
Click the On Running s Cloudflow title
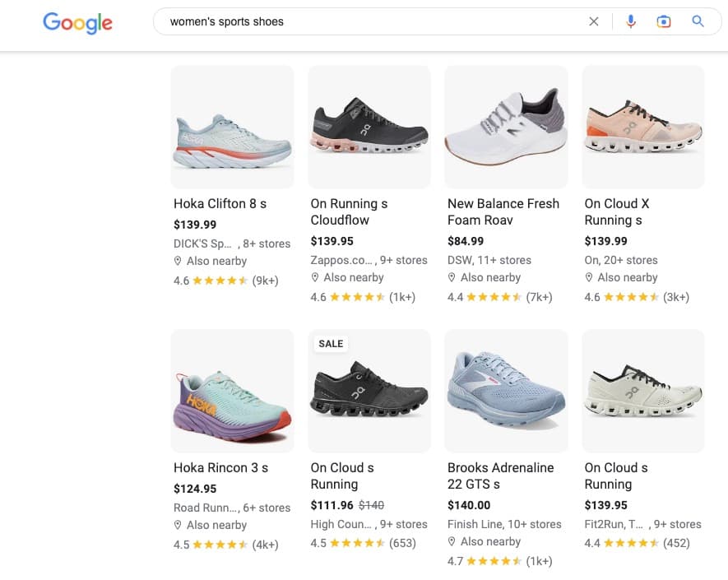point(349,211)
